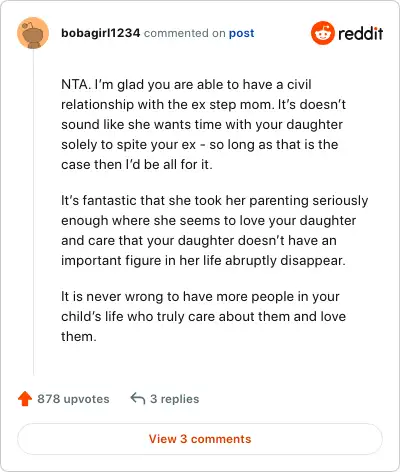Click the final line reading "them."
Image resolution: width=400 pixels, height=472 pixels.
pyautogui.click(x=79, y=336)
